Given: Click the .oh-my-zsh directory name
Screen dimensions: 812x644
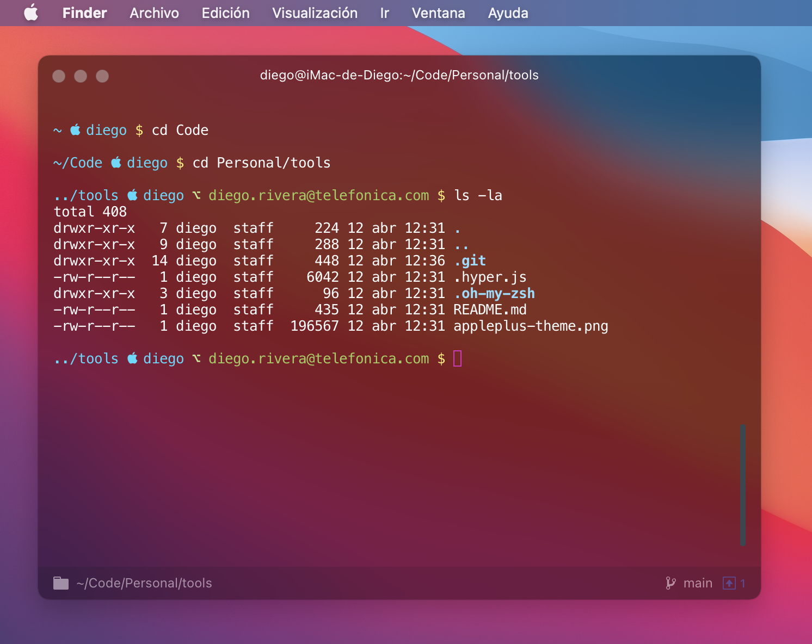Looking at the screenshot, I should point(494,294).
